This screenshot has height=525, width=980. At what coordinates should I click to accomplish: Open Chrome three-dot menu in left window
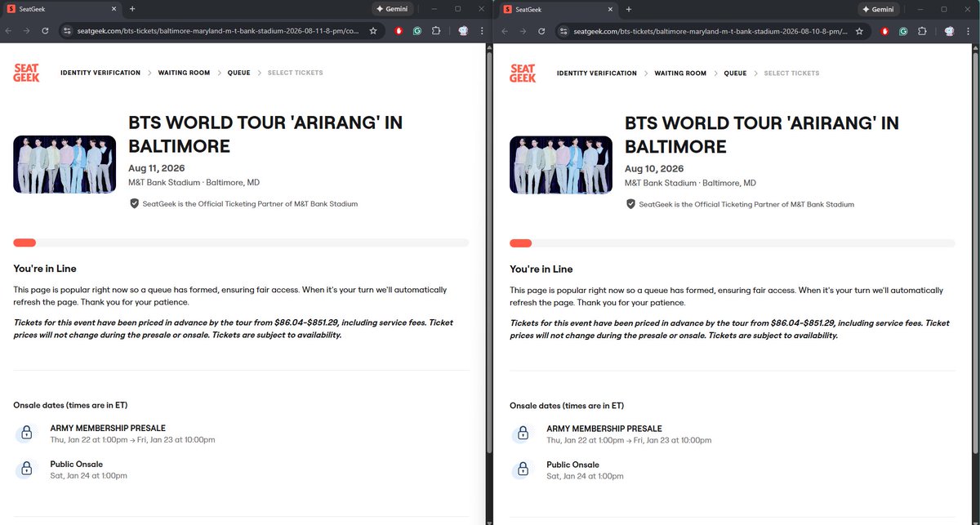[x=481, y=31]
